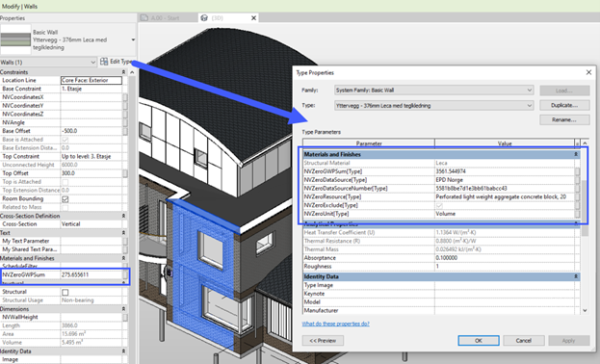600x364 pixels.
Task: Click the associate button beside My Text Parameter
Action: point(125,241)
